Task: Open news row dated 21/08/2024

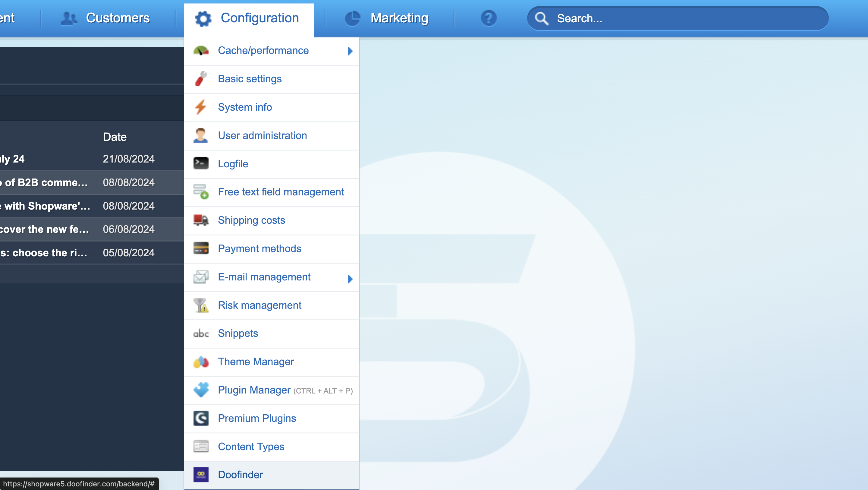Action: click(92, 159)
